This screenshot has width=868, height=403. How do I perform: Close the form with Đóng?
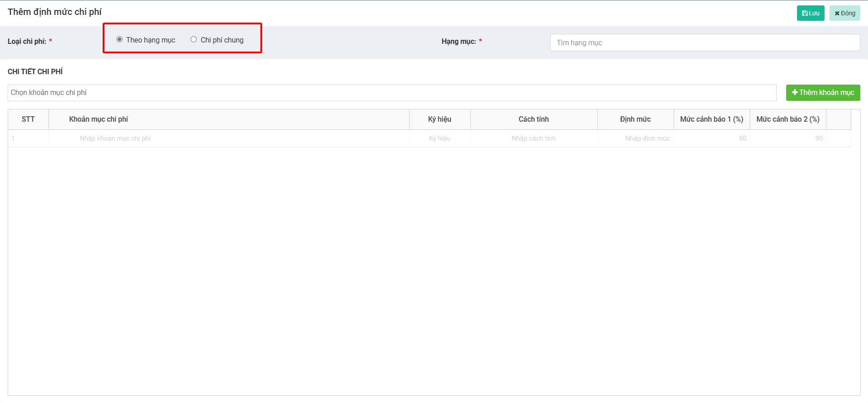(x=844, y=13)
